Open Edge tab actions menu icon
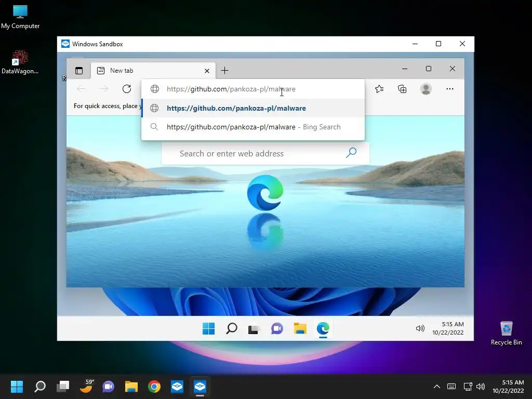 [x=79, y=71]
